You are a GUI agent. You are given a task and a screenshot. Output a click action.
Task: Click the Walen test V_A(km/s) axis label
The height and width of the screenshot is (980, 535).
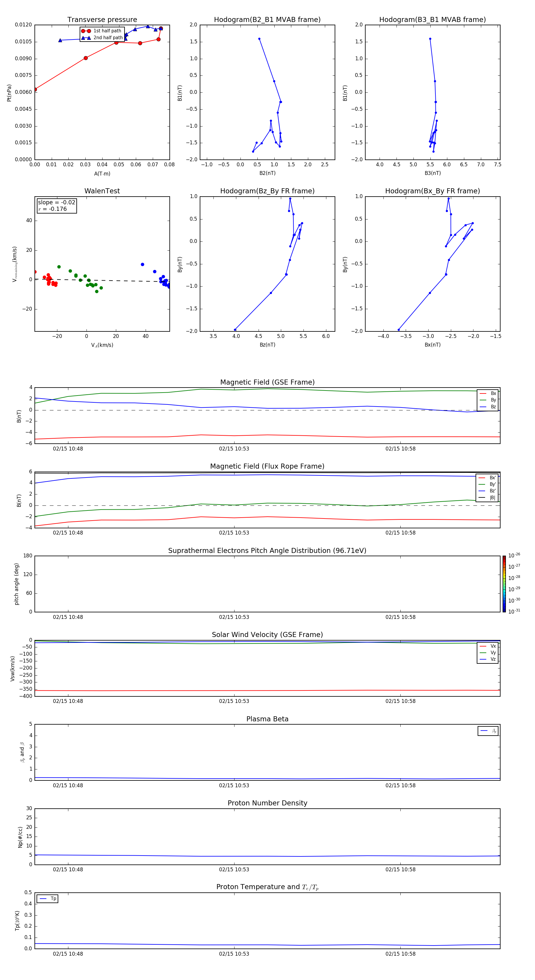102,345
